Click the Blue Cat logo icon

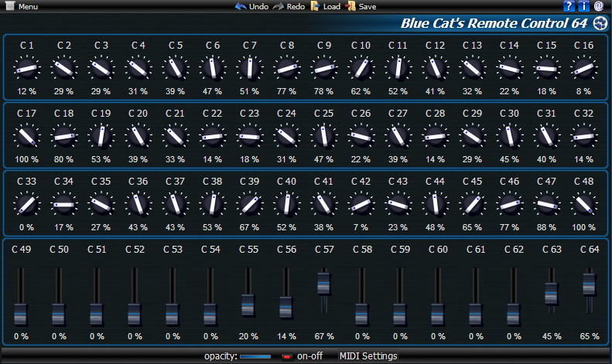point(600,23)
